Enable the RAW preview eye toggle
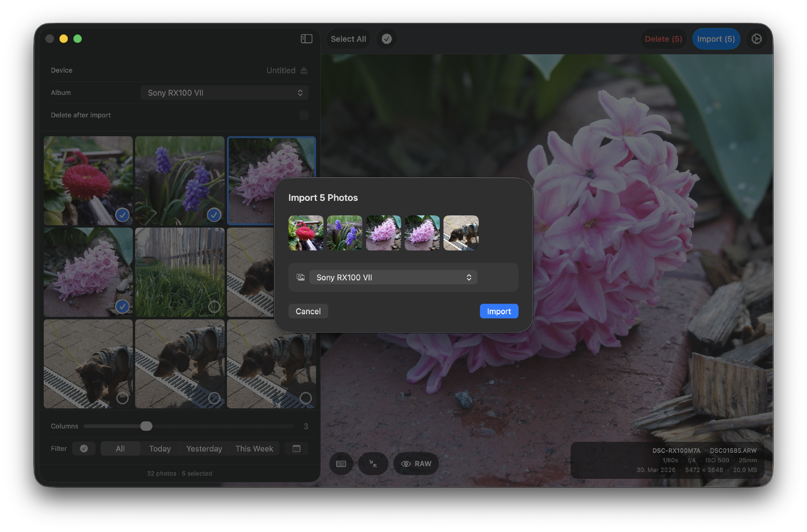This screenshot has width=807, height=532. [x=416, y=463]
